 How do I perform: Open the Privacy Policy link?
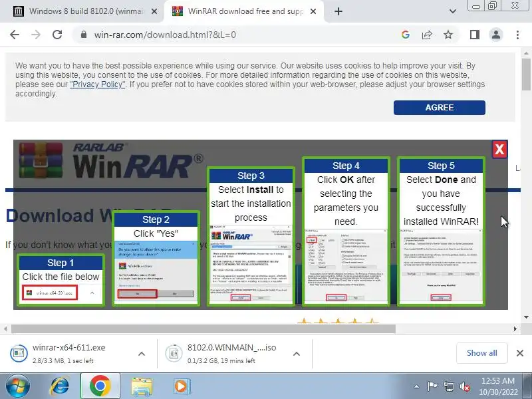click(98, 84)
